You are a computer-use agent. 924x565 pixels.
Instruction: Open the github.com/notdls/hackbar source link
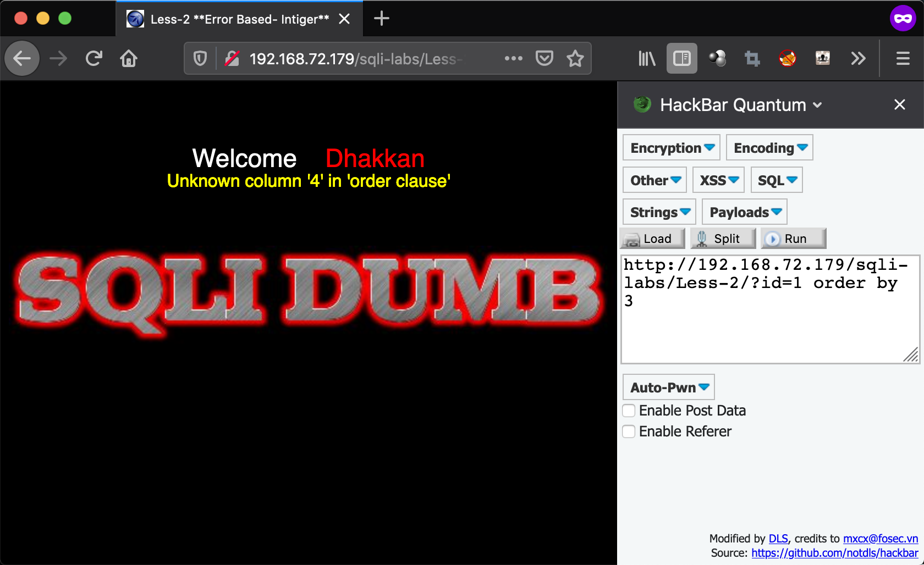(834, 553)
